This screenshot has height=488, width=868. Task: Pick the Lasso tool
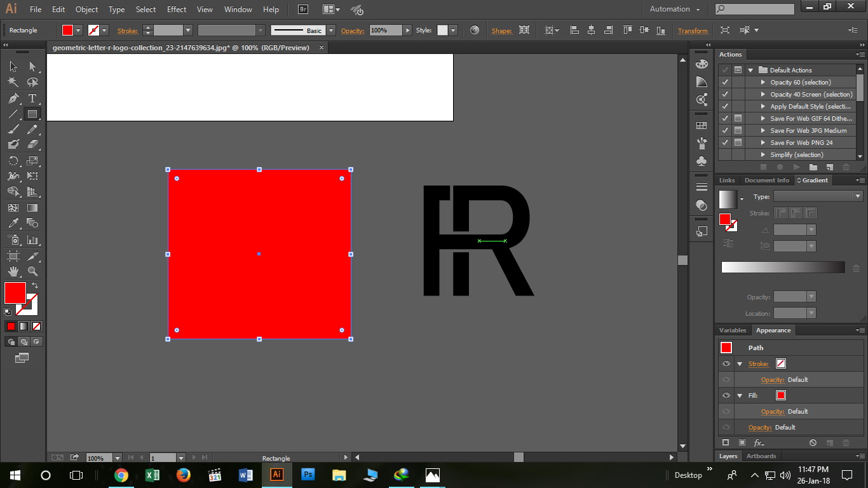[x=32, y=83]
